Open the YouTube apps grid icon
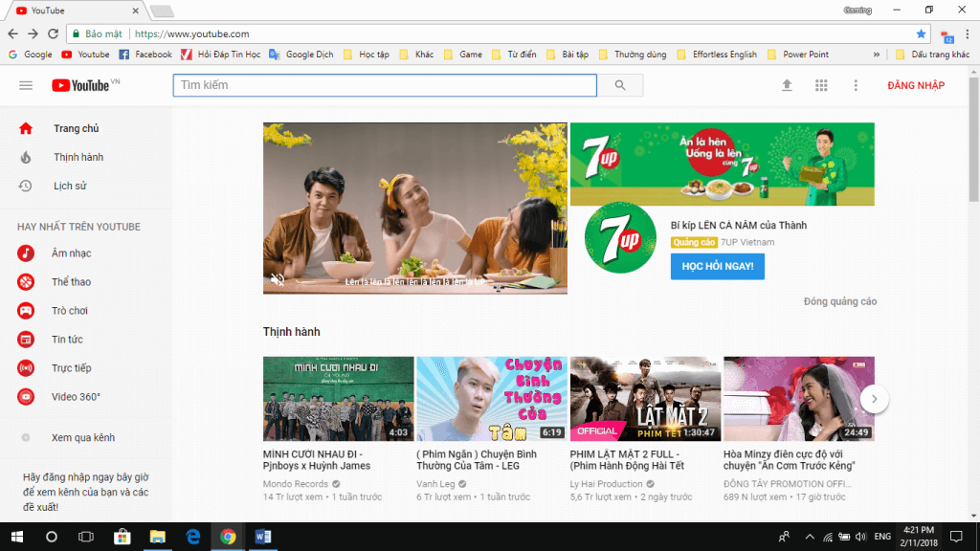Image resolution: width=980 pixels, height=551 pixels. [821, 85]
